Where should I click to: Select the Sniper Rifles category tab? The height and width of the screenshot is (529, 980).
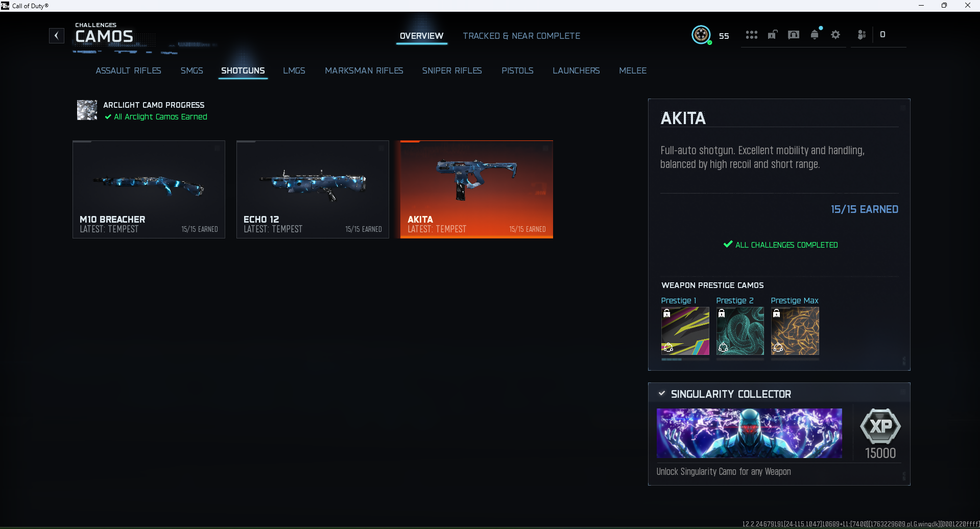452,70
